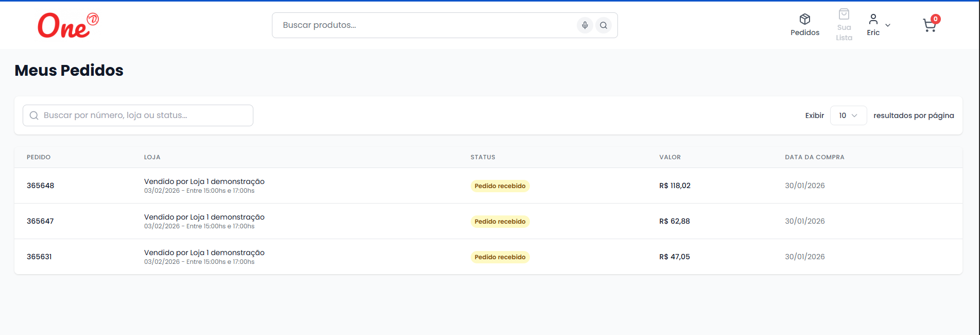Click the One logo in header
This screenshot has width=980, height=335.
[x=67, y=26]
